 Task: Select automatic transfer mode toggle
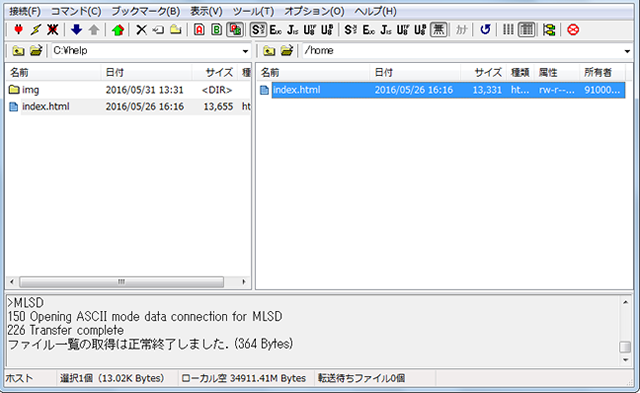pyautogui.click(x=235, y=29)
